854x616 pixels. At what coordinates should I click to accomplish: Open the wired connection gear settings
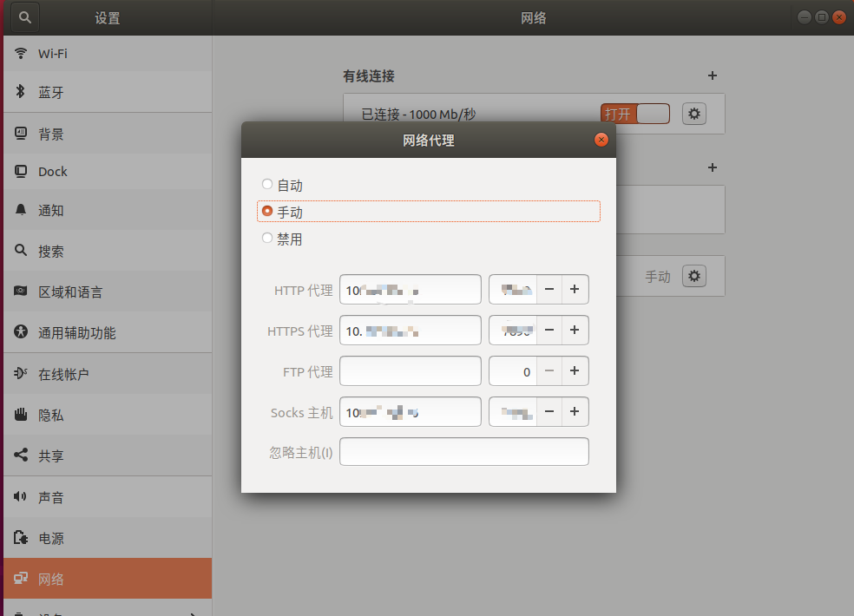pyautogui.click(x=693, y=114)
